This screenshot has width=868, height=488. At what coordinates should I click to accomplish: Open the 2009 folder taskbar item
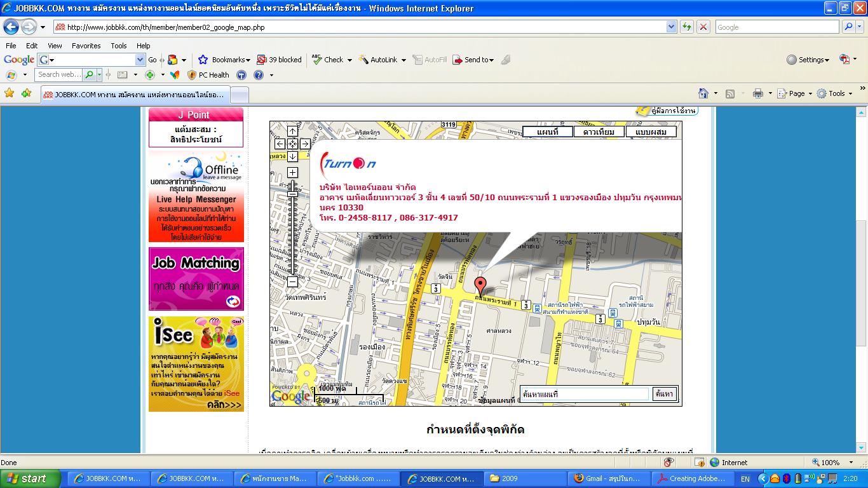pos(526,478)
